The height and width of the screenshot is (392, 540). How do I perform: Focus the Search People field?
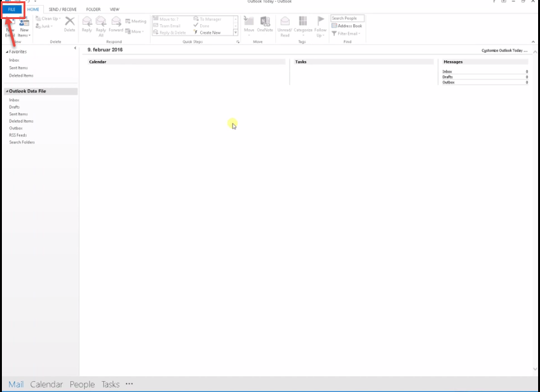(347, 18)
